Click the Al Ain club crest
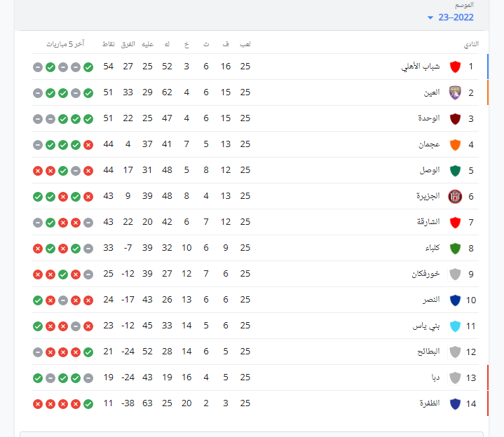 pyautogui.click(x=455, y=93)
